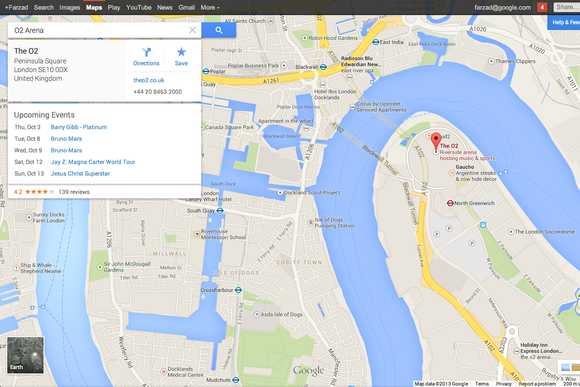Viewport: 580px width, 387px height.
Task: Click the blue search magnifier button
Action: (x=219, y=30)
